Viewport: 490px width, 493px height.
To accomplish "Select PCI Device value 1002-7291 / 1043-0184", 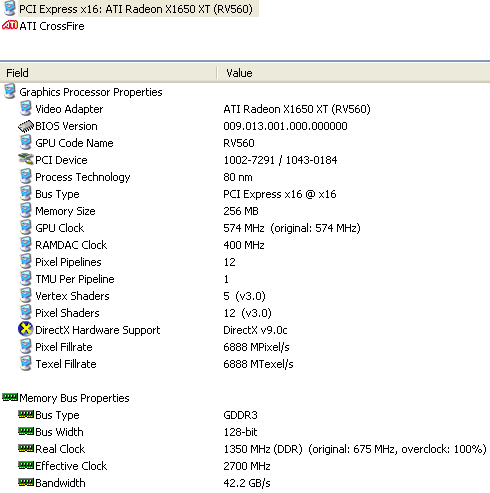I will [280, 160].
